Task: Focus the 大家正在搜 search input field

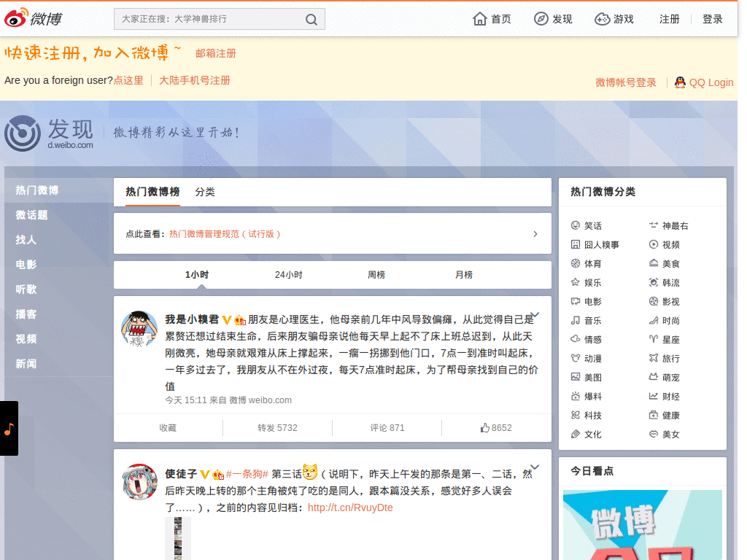Action: tap(219, 19)
